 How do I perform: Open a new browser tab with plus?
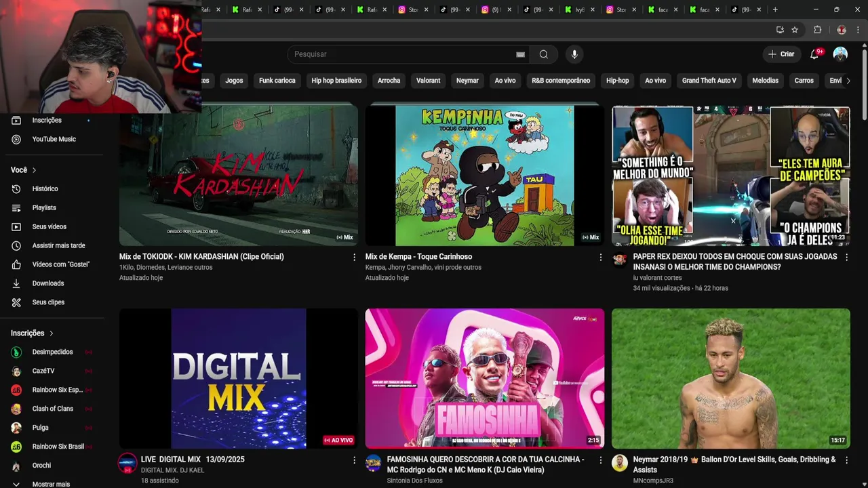[x=775, y=9]
